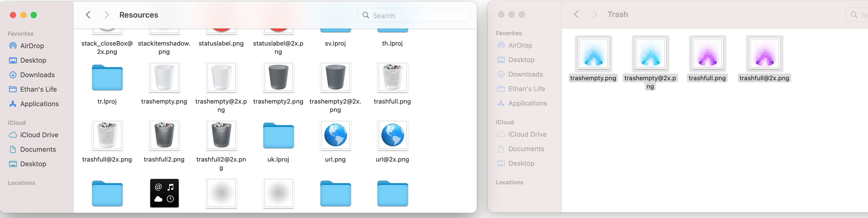The height and width of the screenshot is (218, 868).
Task: Select trashfull.png in the Resources window
Action: [392, 77]
